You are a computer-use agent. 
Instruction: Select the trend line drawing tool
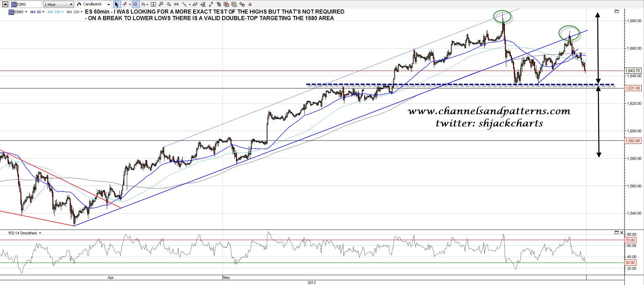tap(184, 4)
